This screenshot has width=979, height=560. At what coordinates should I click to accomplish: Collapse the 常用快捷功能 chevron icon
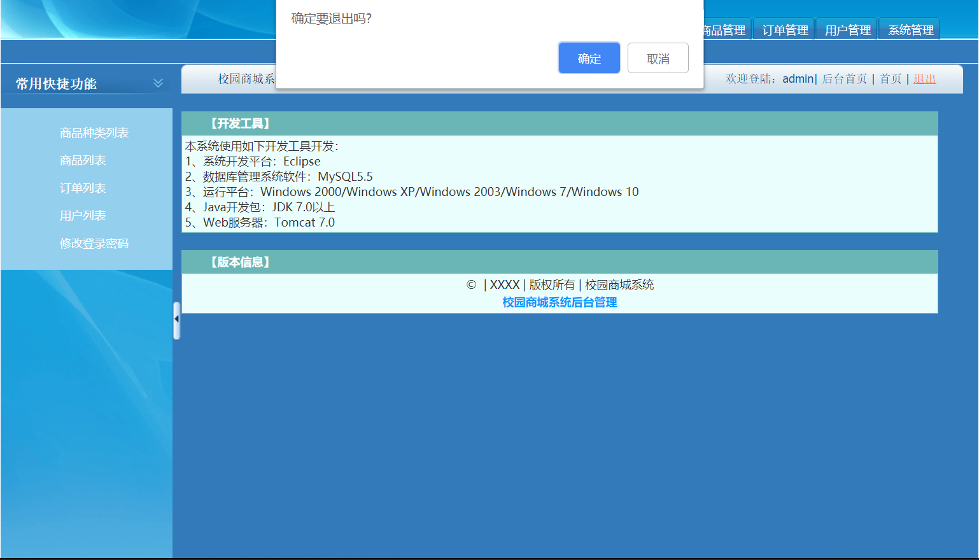coord(158,83)
